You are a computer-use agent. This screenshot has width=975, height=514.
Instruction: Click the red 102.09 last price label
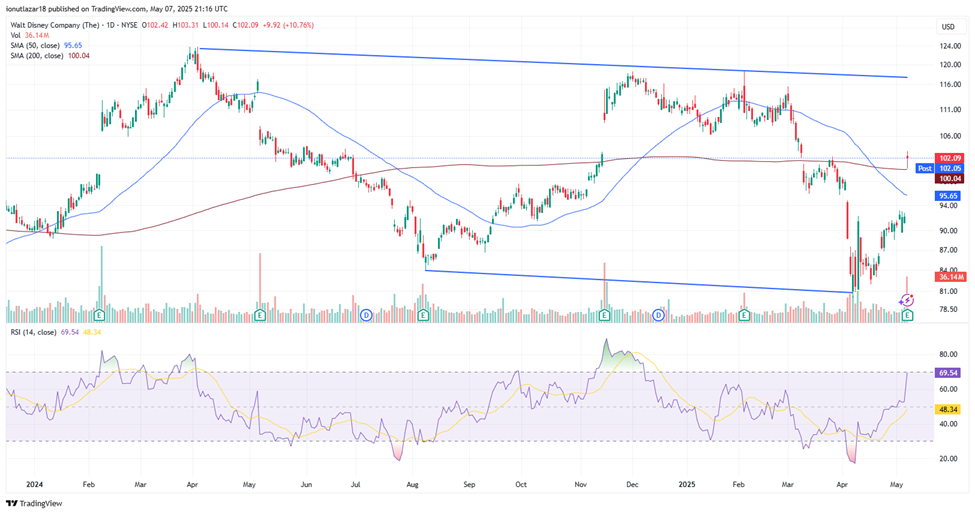(x=950, y=158)
